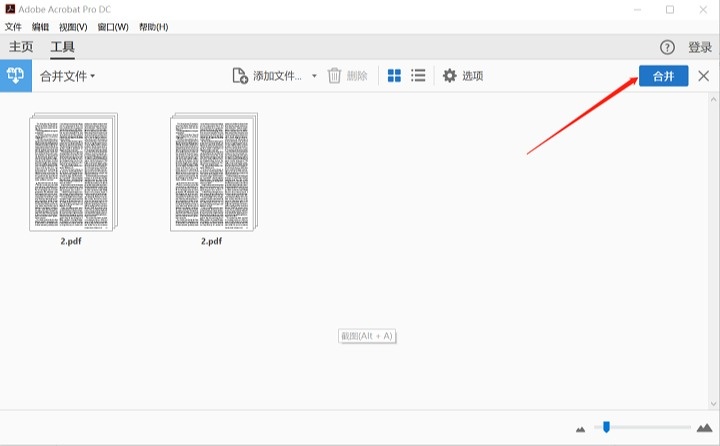Click the large-thumbnail mountain icon
The width and height of the screenshot is (720, 446).
click(704, 427)
